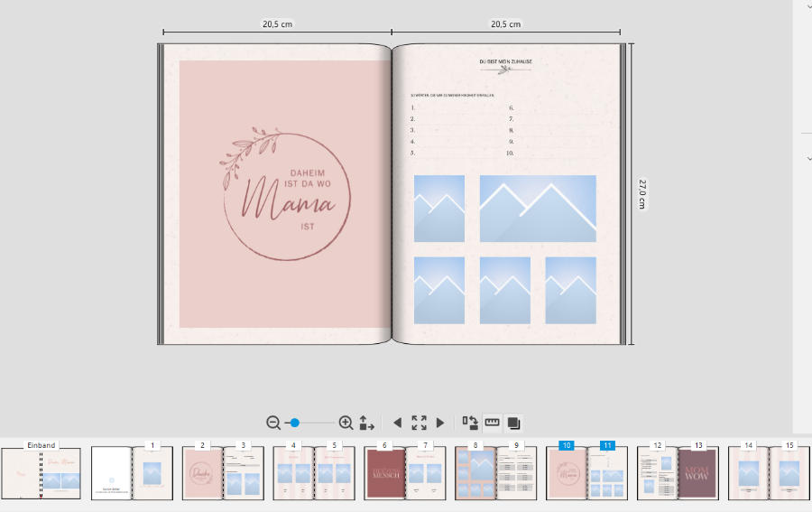Go to the previous page spread arrow

pyautogui.click(x=397, y=423)
